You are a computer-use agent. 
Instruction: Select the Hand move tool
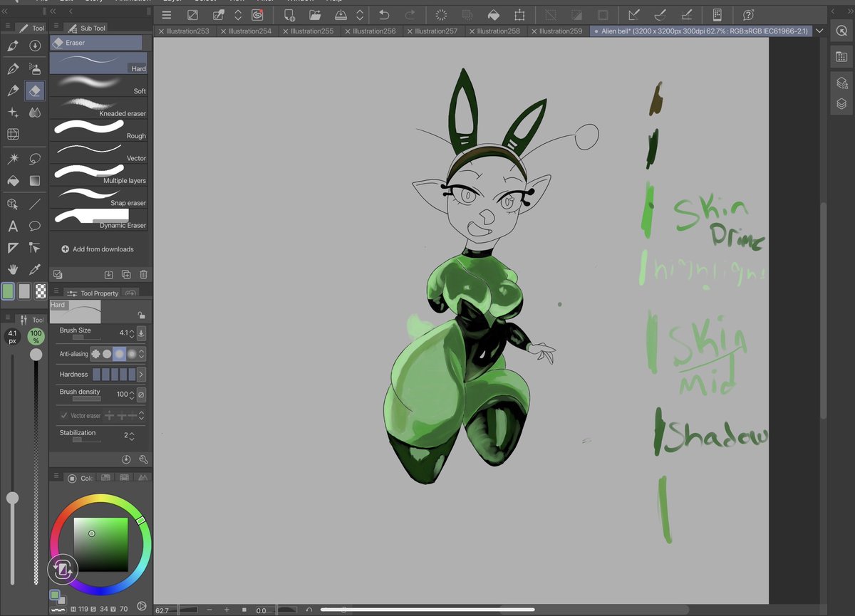pyautogui.click(x=13, y=270)
